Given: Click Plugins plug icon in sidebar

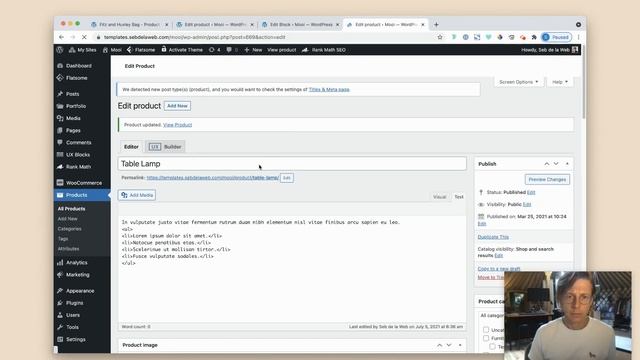Looking at the screenshot, I should tap(60, 303).
